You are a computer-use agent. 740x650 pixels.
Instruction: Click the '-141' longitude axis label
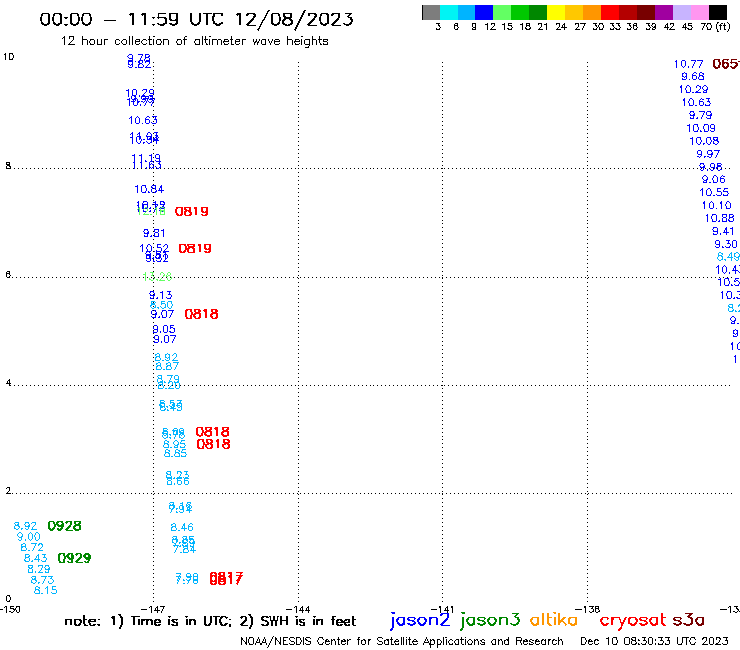(x=443, y=609)
